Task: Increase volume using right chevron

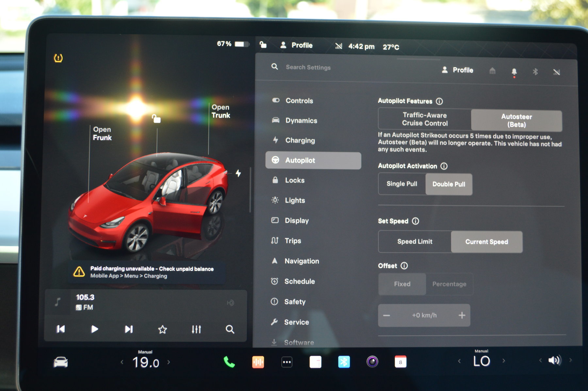Action: (x=570, y=360)
